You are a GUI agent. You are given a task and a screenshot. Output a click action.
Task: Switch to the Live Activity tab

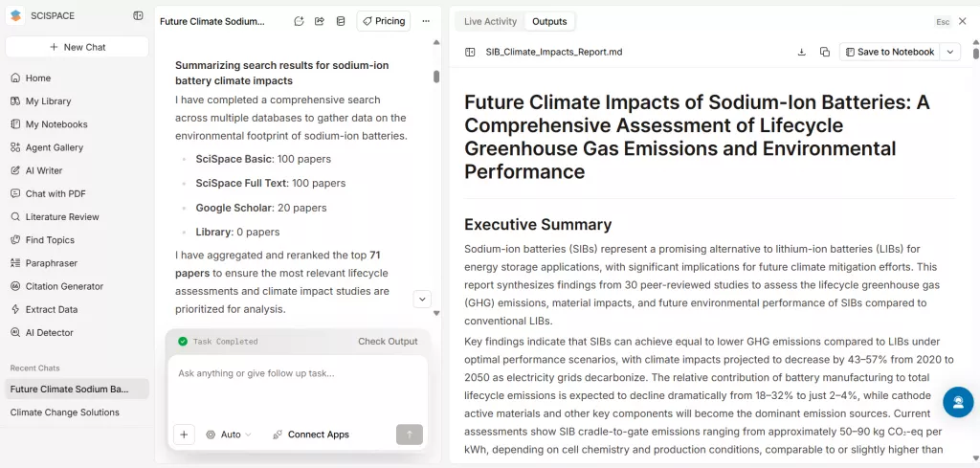pyautogui.click(x=490, y=21)
